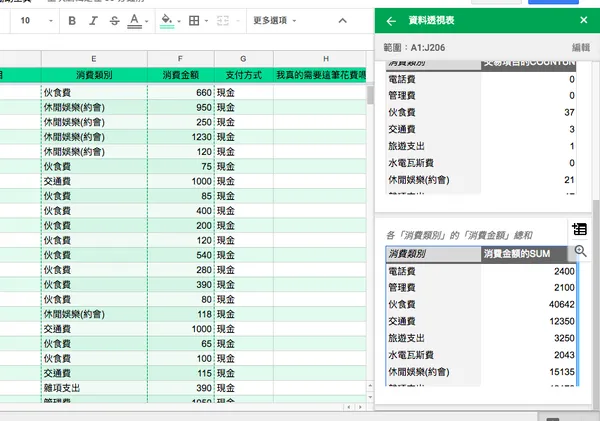Click the horizontal scroll right arrow
Viewport: 600px width, 421px height.
(x=360, y=407)
